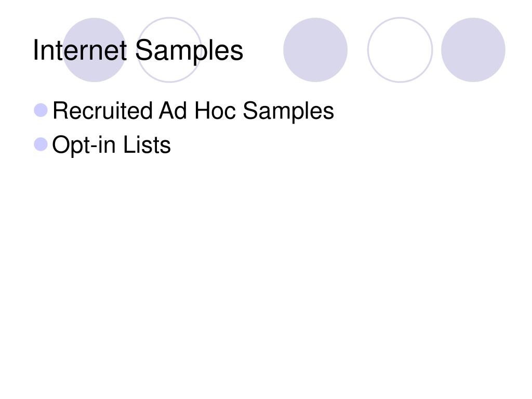Viewport: 532px width, 399px height.
Task: Select the word "Recruited" in first bullet
Action: [x=102, y=111]
